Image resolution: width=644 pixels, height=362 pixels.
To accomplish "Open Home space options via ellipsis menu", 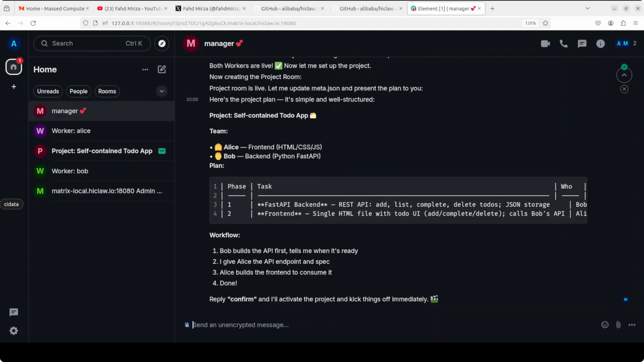I will (145, 69).
